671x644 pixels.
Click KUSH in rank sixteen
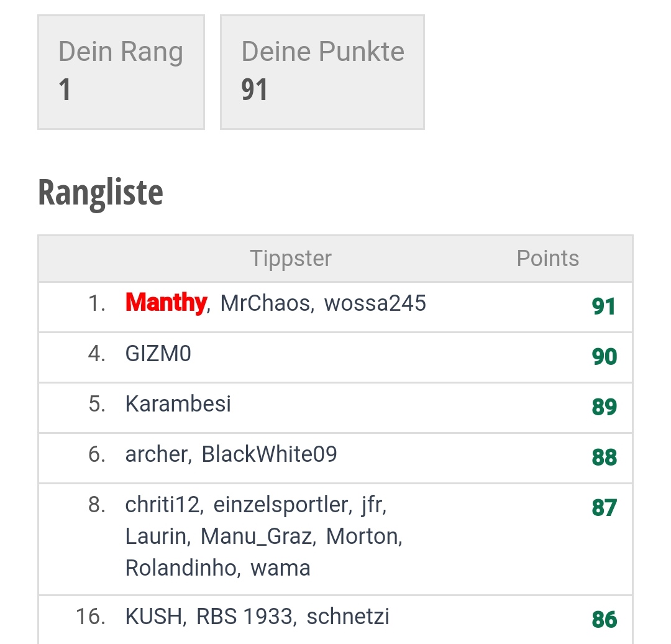tap(153, 617)
